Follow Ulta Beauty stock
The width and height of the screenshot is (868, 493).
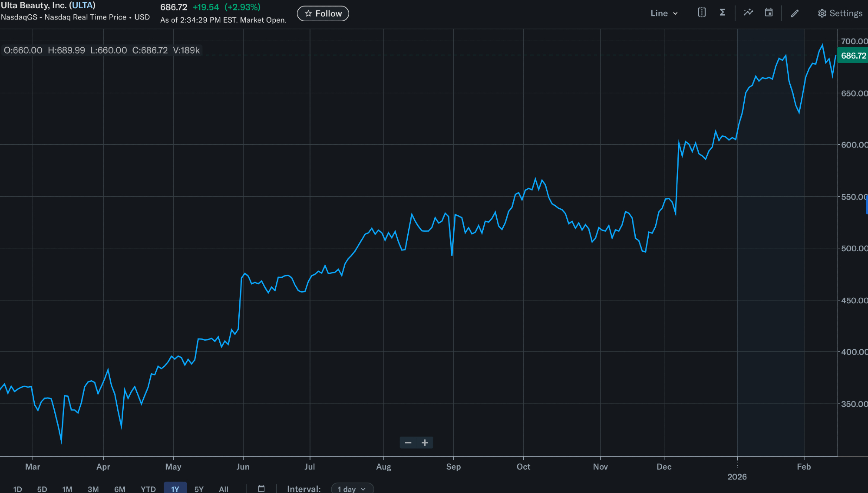click(x=323, y=13)
